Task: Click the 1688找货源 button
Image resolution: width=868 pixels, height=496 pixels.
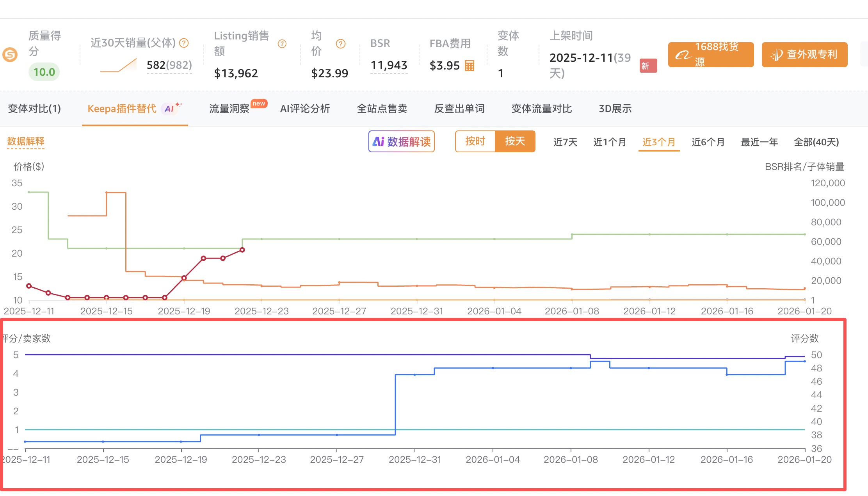Action: [711, 55]
